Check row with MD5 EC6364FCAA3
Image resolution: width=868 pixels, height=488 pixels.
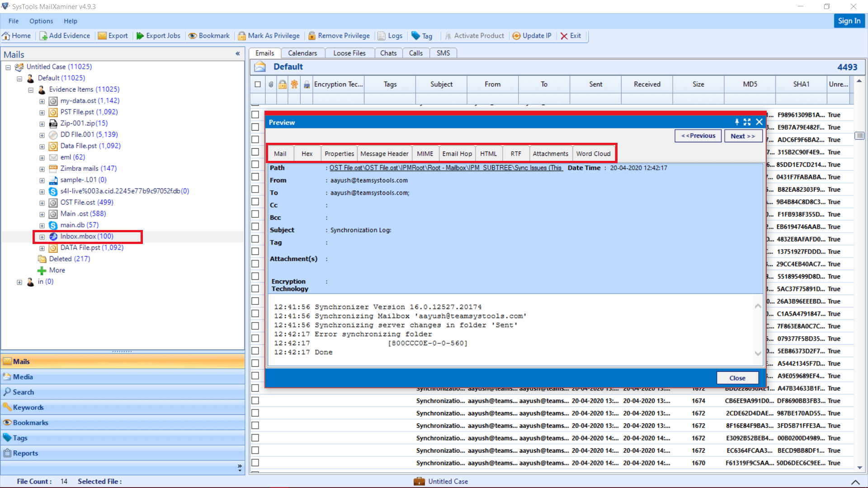click(255, 450)
